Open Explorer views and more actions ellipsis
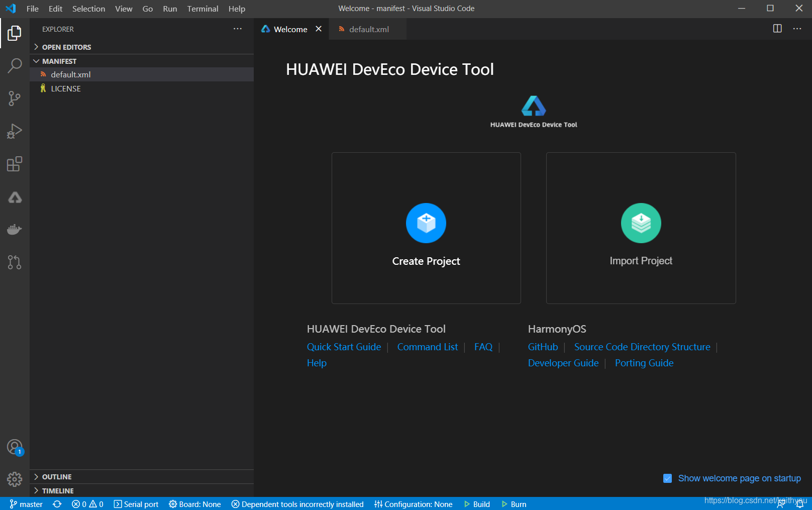This screenshot has height=510, width=812. click(x=238, y=29)
